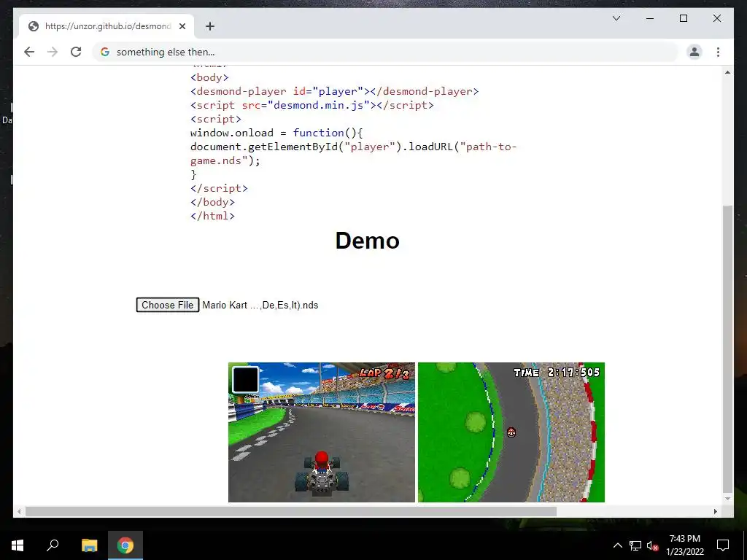Image resolution: width=747 pixels, height=560 pixels.
Task: Reload the current page
Action: 76,52
